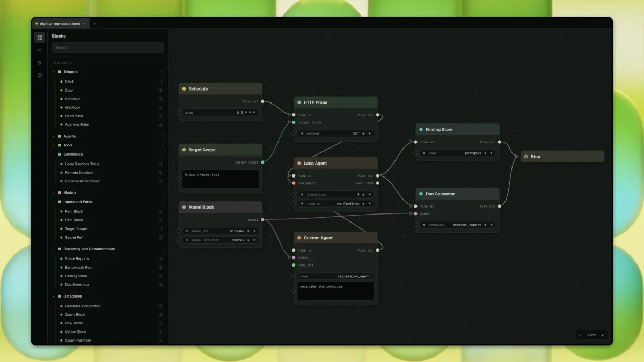Expand the Tools category

53,145
